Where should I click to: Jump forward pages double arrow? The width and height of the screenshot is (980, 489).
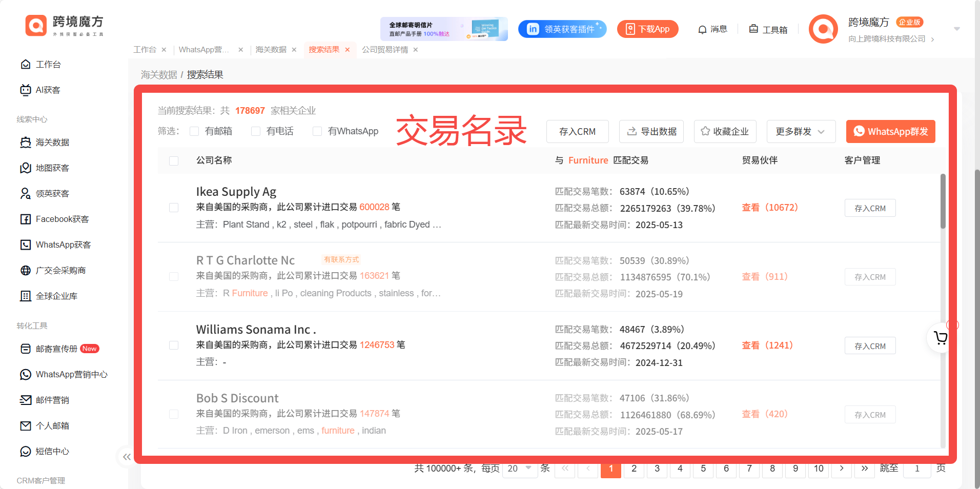pos(865,468)
